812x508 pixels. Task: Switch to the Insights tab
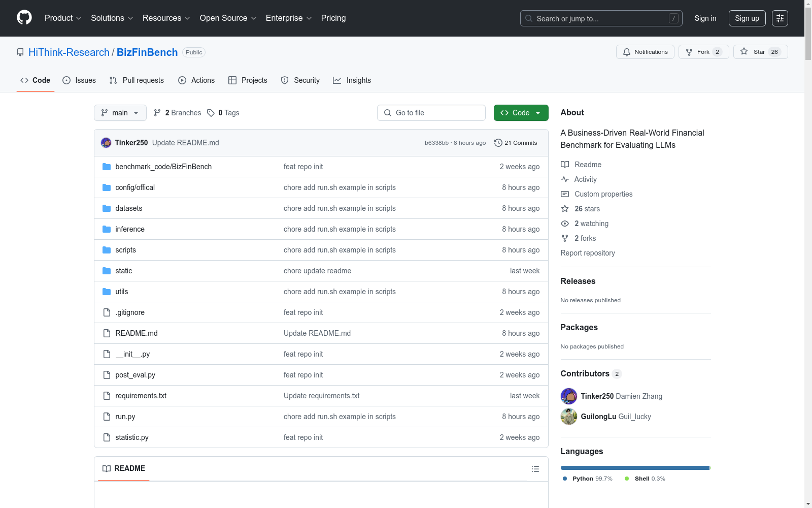pos(352,80)
